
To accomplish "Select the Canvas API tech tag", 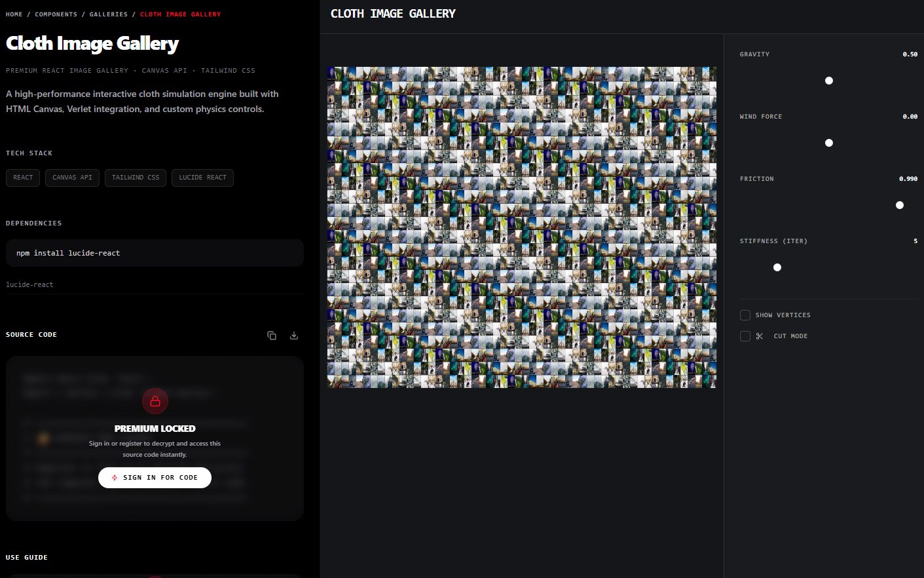I will coord(72,178).
